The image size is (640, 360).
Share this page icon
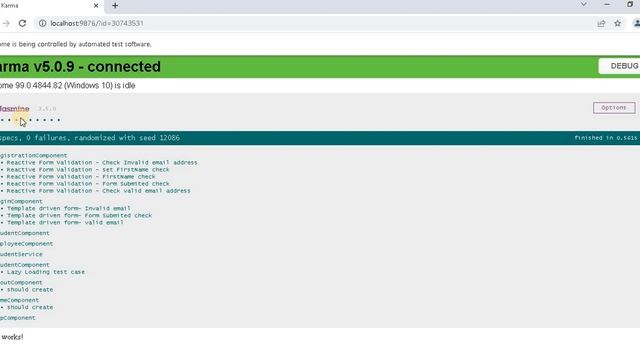tap(601, 24)
